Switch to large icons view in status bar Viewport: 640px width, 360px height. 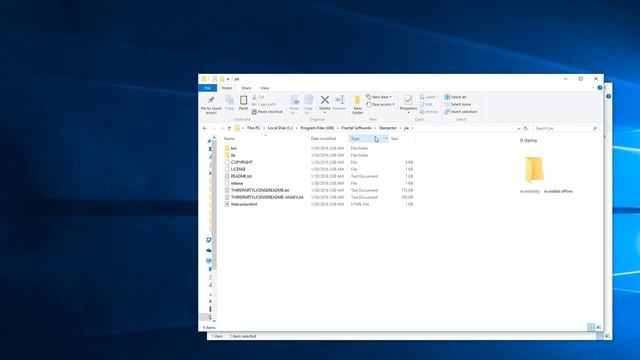tap(598, 327)
